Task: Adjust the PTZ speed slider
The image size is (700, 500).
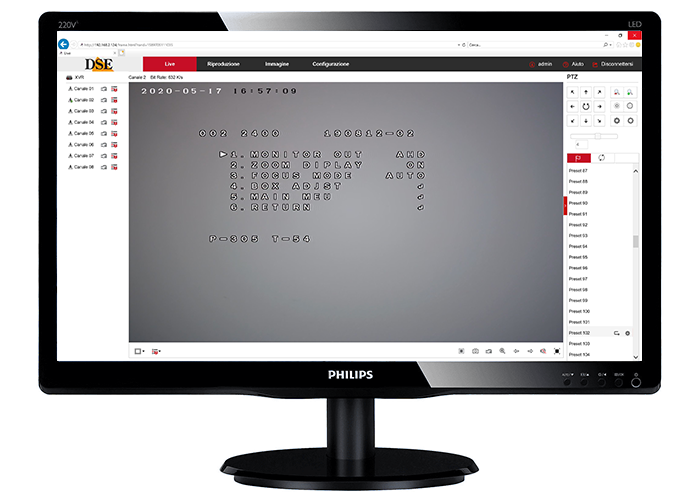Action: [598, 135]
